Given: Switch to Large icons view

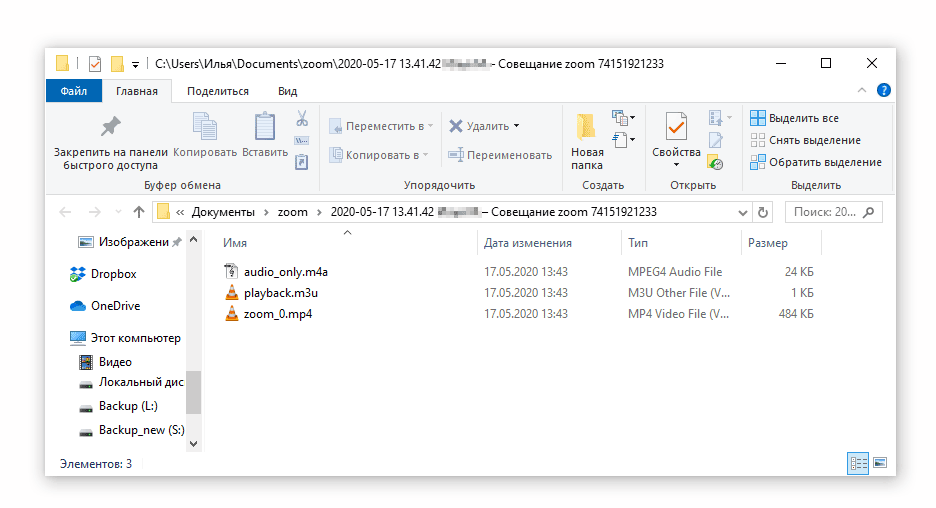Looking at the screenshot, I should [x=880, y=463].
